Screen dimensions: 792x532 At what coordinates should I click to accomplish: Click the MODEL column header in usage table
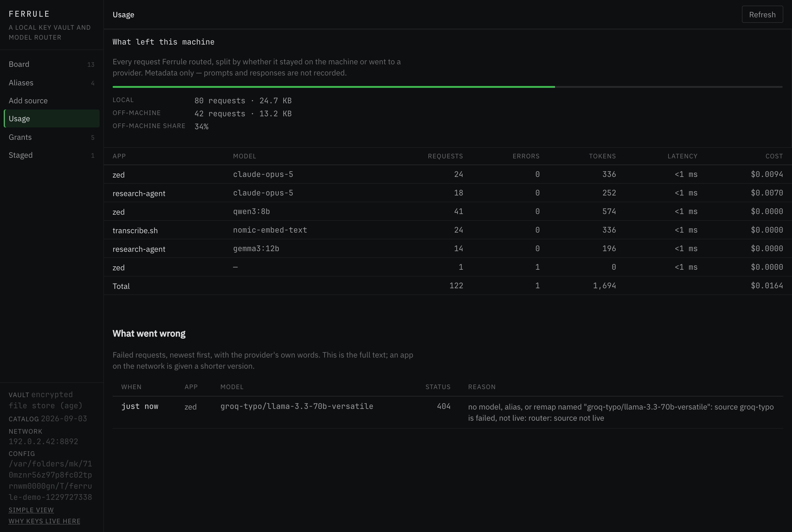pos(245,156)
